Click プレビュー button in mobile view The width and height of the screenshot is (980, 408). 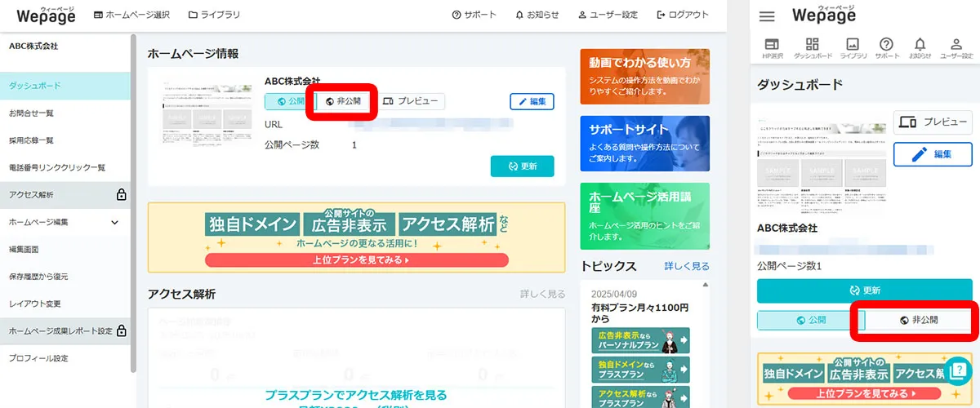[x=933, y=122]
